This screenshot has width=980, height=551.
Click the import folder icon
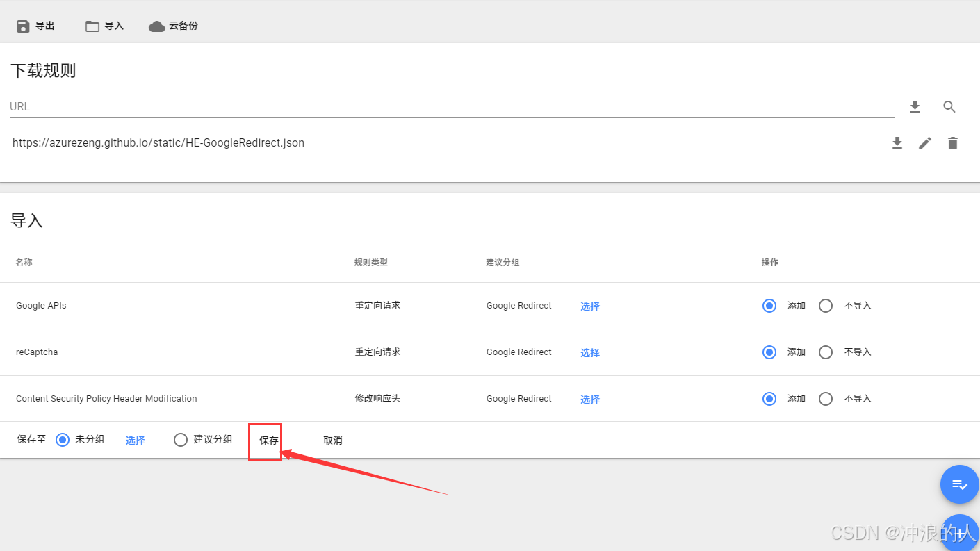(92, 26)
